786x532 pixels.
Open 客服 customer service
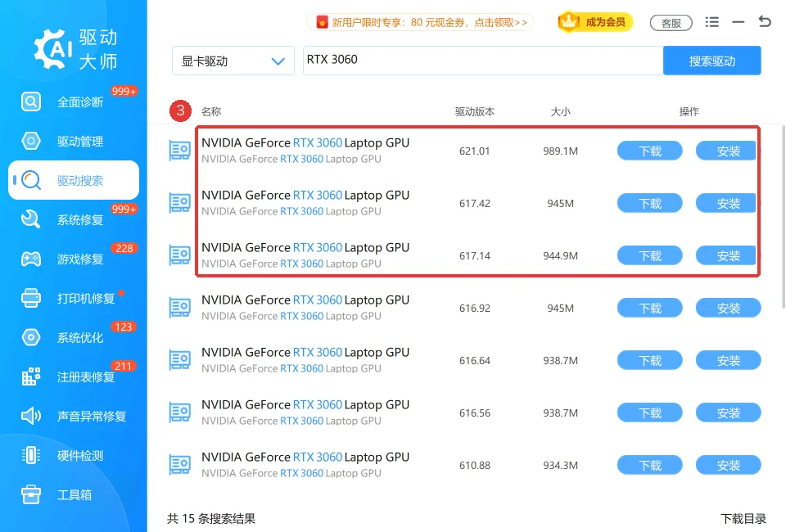pyautogui.click(x=671, y=23)
